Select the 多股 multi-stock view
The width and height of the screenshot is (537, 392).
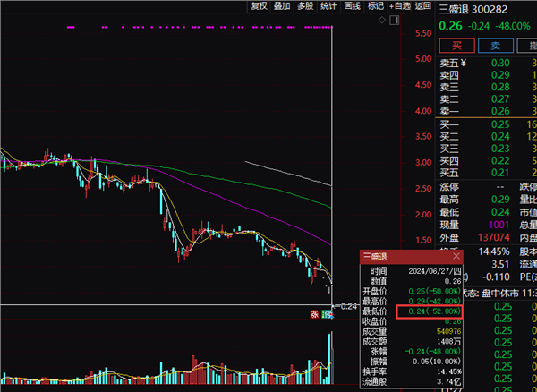point(305,6)
